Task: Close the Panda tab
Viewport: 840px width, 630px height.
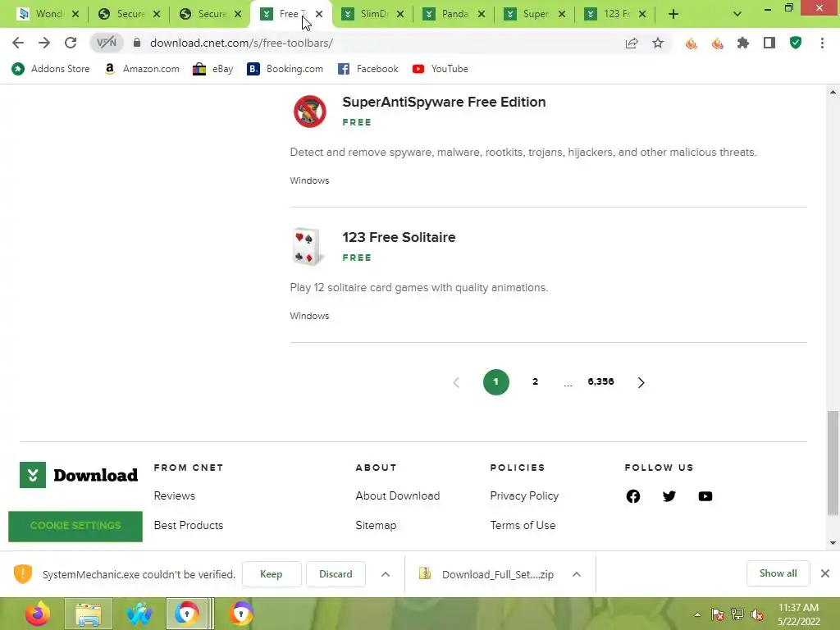Action: pyautogui.click(x=482, y=14)
